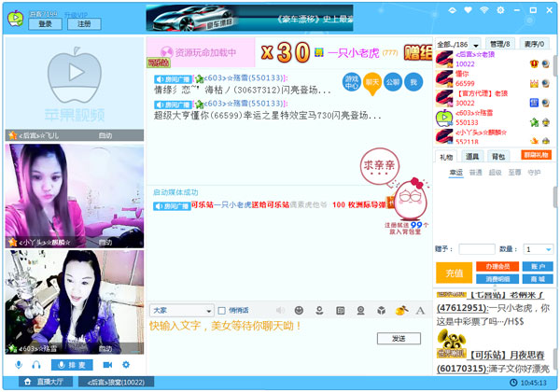560x392 pixels.
Task: Click the clock icon beside 10:45:13
Action: tap(513, 383)
